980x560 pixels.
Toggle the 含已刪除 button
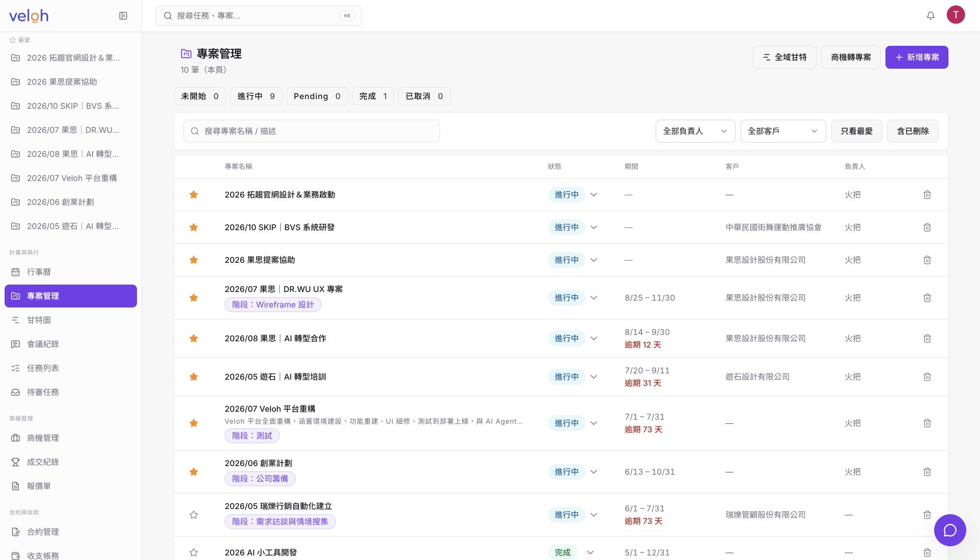pos(913,131)
